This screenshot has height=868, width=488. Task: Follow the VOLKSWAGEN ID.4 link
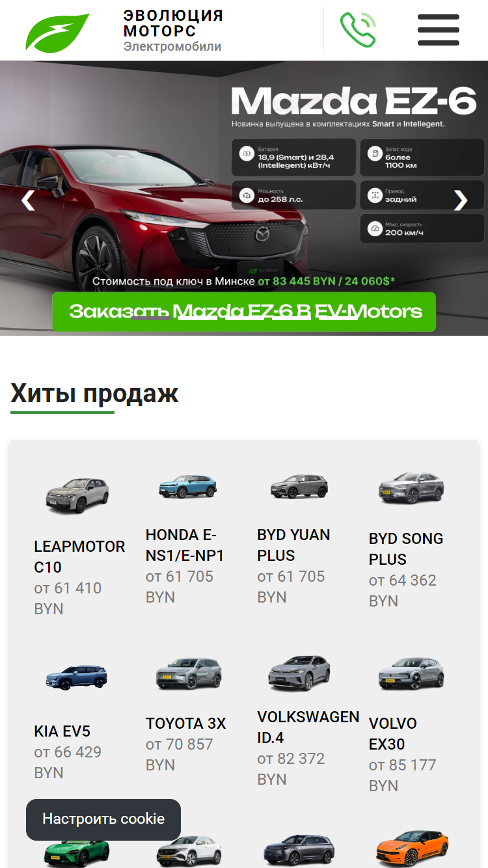(x=308, y=727)
